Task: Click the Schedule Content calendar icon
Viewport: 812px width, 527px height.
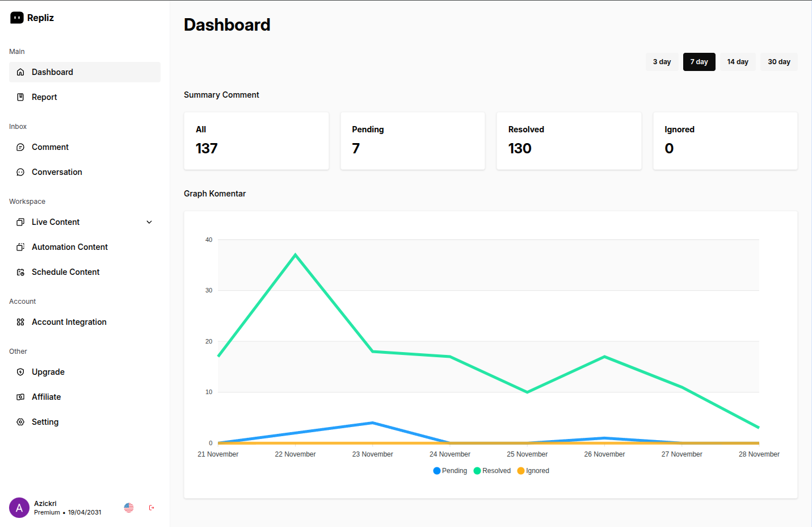Action: point(20,272)
